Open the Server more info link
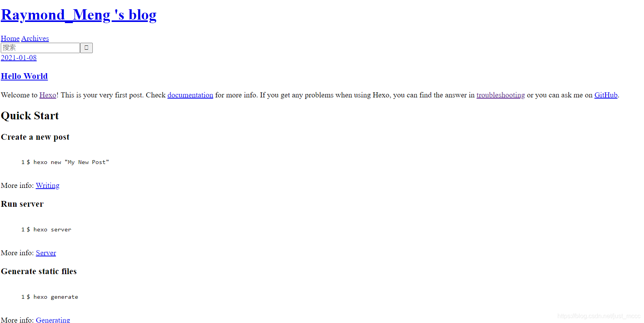644x323 pixels. 46,253
